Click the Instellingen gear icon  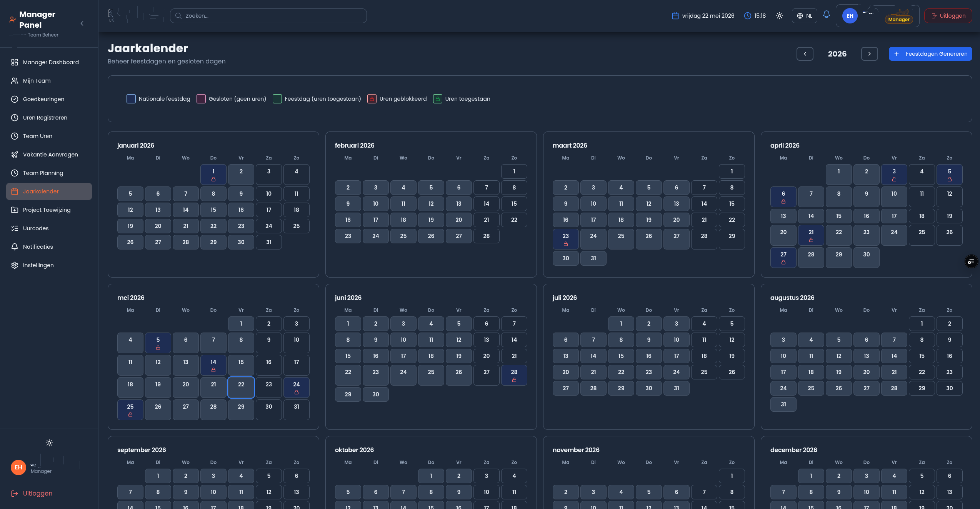[x=15, y=265]
